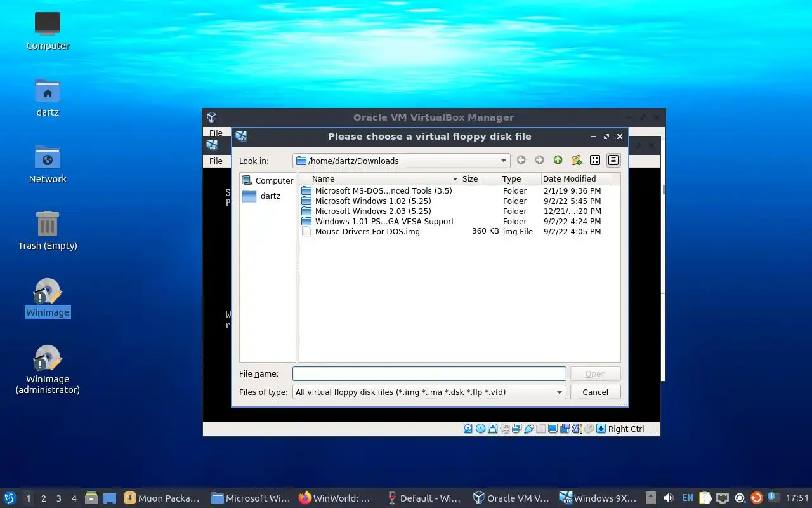Switch to the Default - Wi... taskbar item
The width and height of the screenshot is (812, 508).
click(425, 498)
